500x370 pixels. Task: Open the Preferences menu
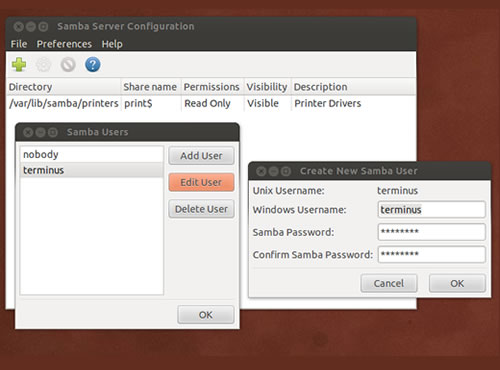click(64, 44)
